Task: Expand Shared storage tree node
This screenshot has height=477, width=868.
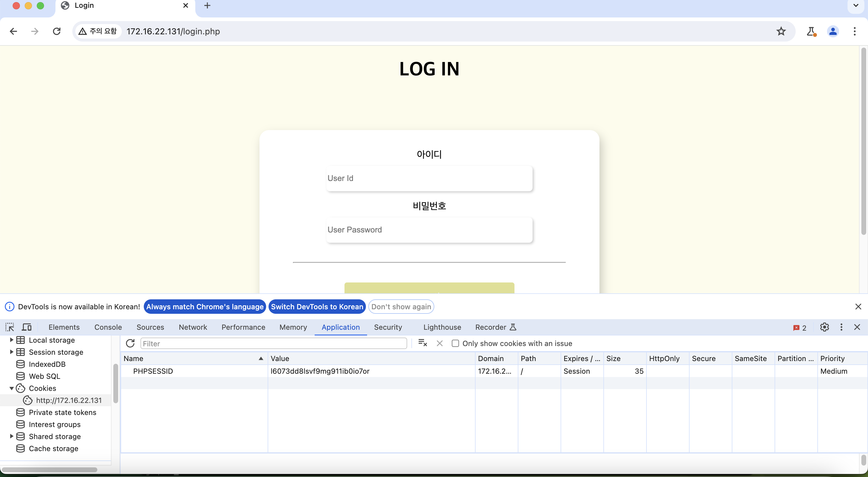Action: pyautogui.click(x=11, y=437)
